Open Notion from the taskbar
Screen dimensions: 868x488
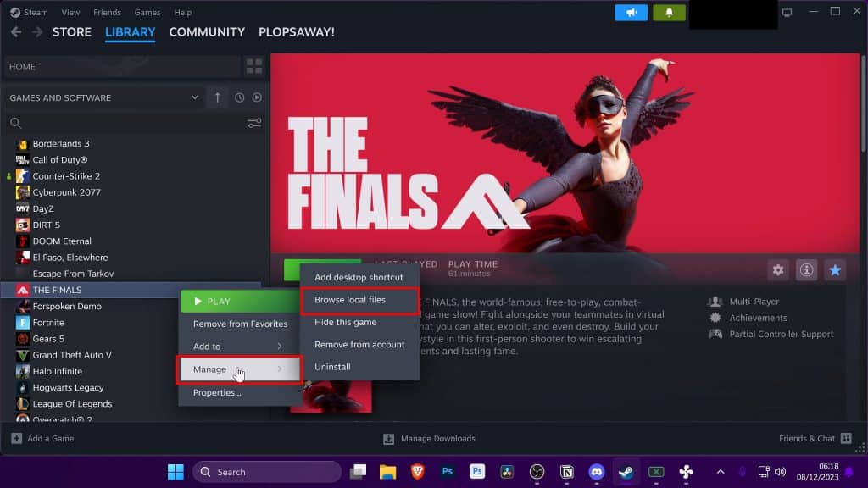tap(567, 472)
